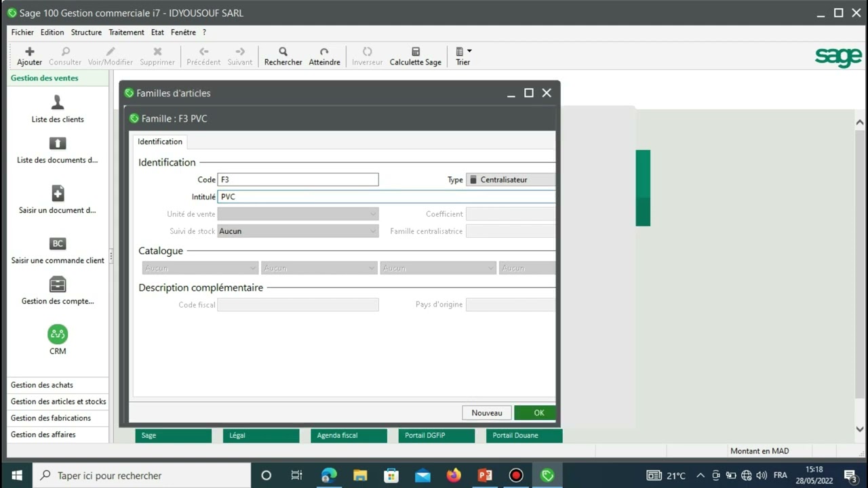Open PowerPoint from the taskbar

pyautogui.click(x=485, y=475)
